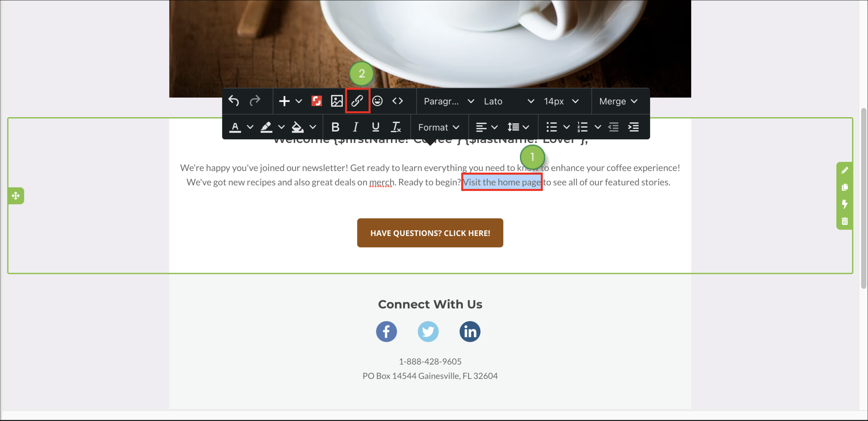Click the green duplicate block icon
868x421 pixels.
coord(844,187)
